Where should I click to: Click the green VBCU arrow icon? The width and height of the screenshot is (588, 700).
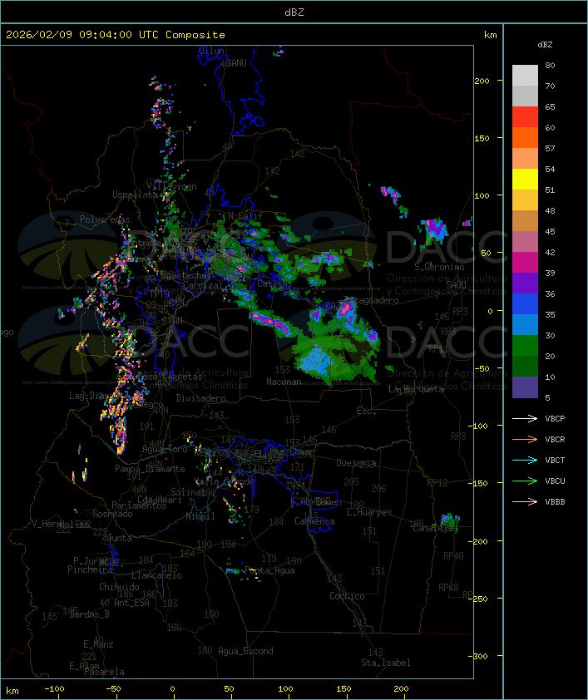525,481
